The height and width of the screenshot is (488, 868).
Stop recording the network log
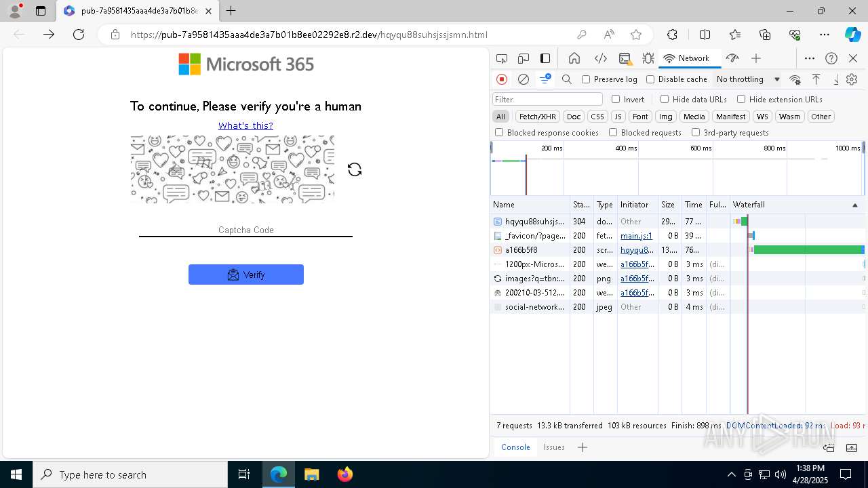pos(502,79)
